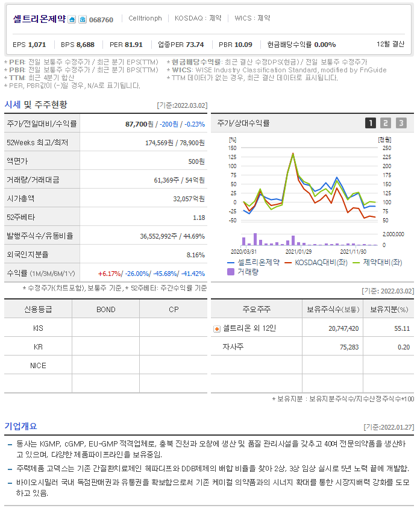Click the 신용등급 column header
The image size is (420, 514).
[38, 310]
